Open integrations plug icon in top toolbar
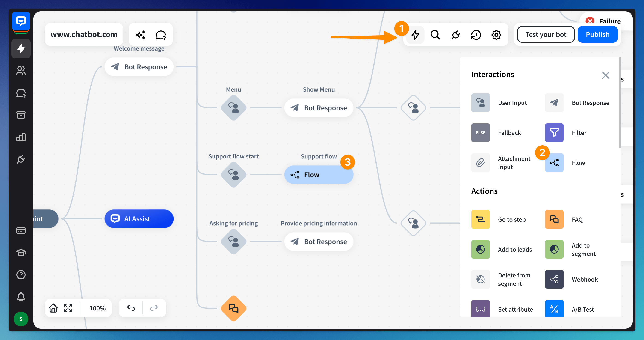 (x=455, y=35)
